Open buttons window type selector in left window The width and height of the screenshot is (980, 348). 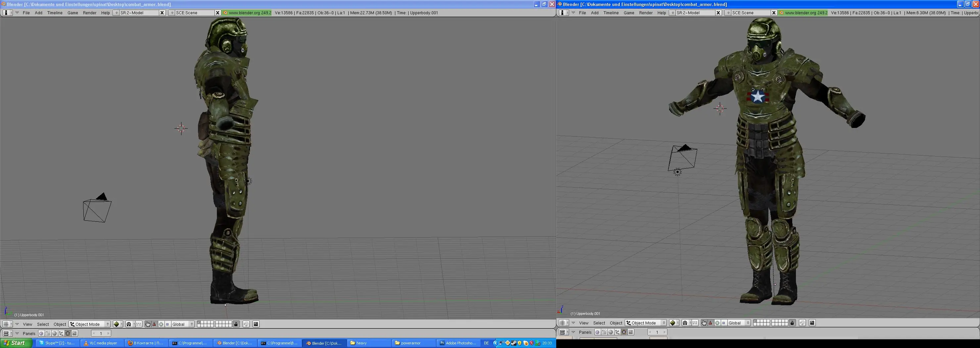(8, 333)
